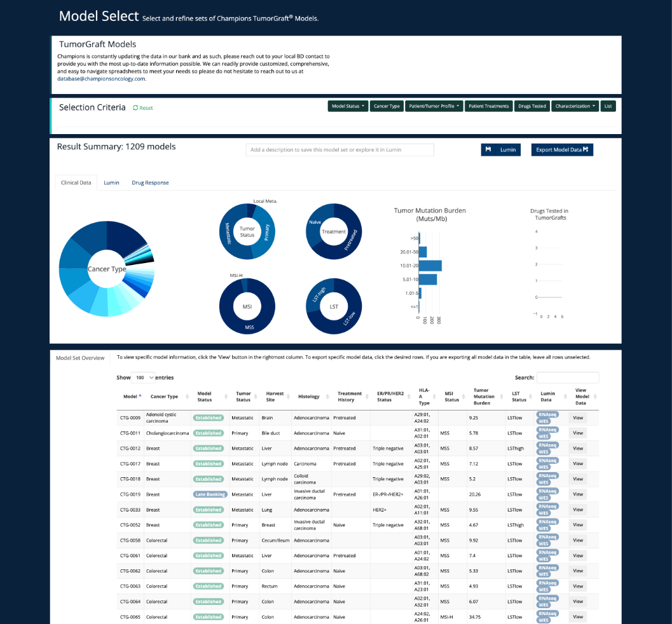672x624 pixels.
Task: Sort by the Lumin Data column
Action: point(551,397)
